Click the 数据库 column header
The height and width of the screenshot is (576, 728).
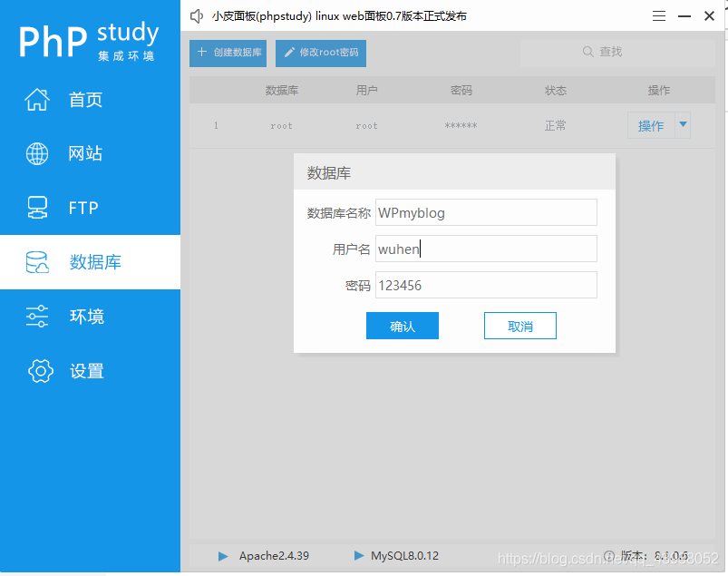click(282, 90)
